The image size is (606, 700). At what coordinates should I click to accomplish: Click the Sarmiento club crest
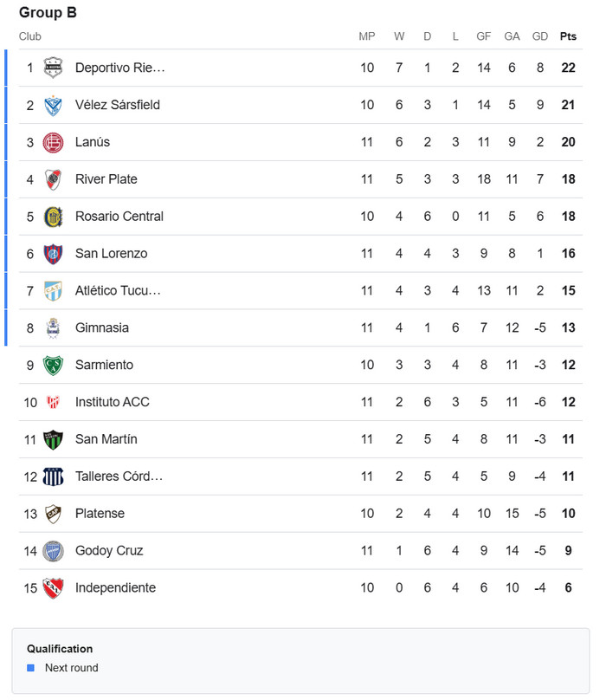[x=54, y=365]
